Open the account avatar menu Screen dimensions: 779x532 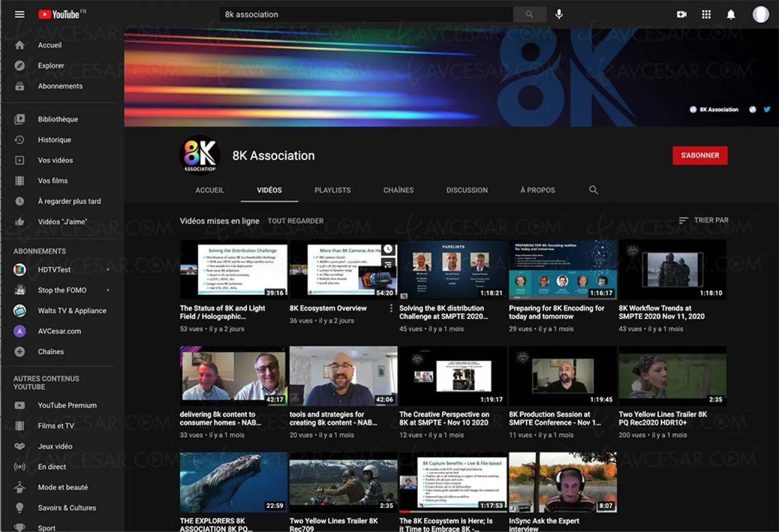[761, 14]
